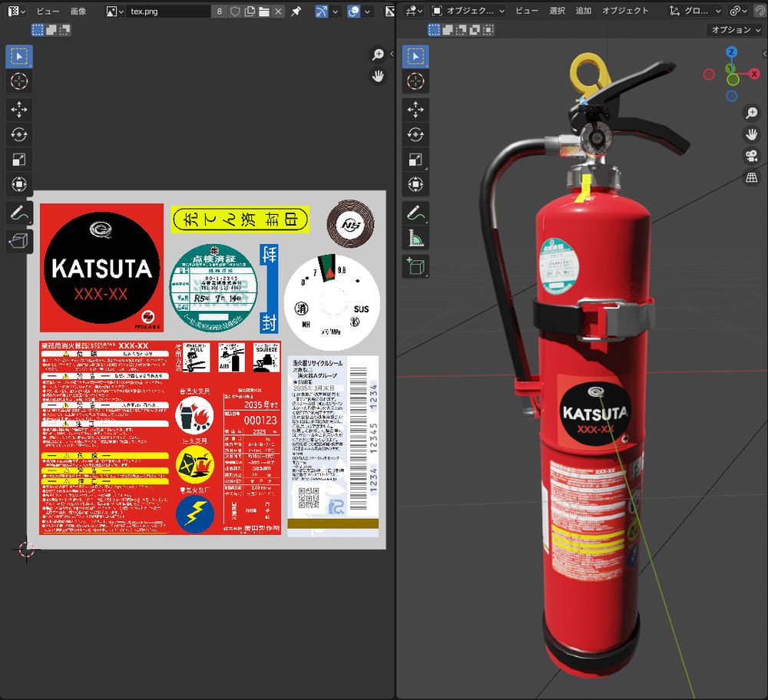Viewport: 768px width, 700px height.
Task: Activate Transform tool in image editor
Action: click(x=19, y=184)
